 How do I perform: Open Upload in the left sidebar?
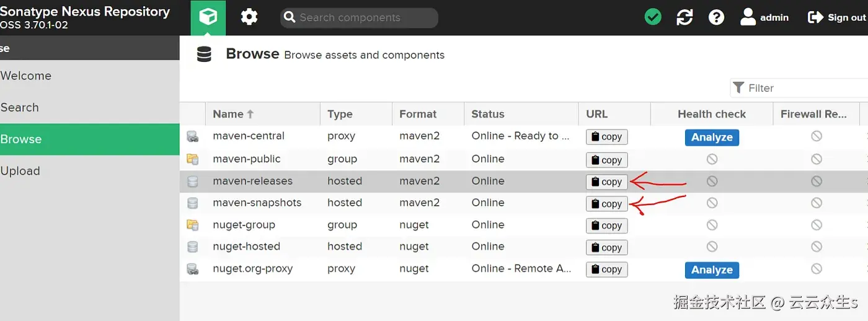pyautogui.click(x=20, y=171)
